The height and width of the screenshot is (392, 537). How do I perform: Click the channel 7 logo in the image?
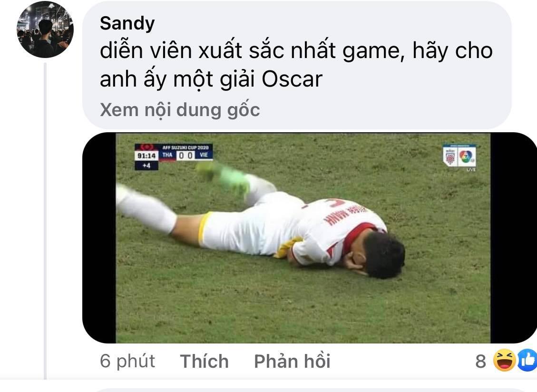tap(467, 156)
